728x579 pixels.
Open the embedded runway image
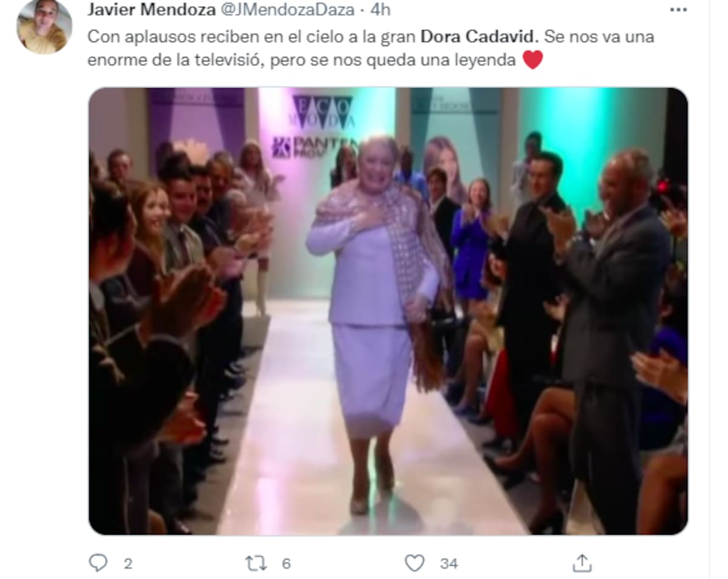388,311
